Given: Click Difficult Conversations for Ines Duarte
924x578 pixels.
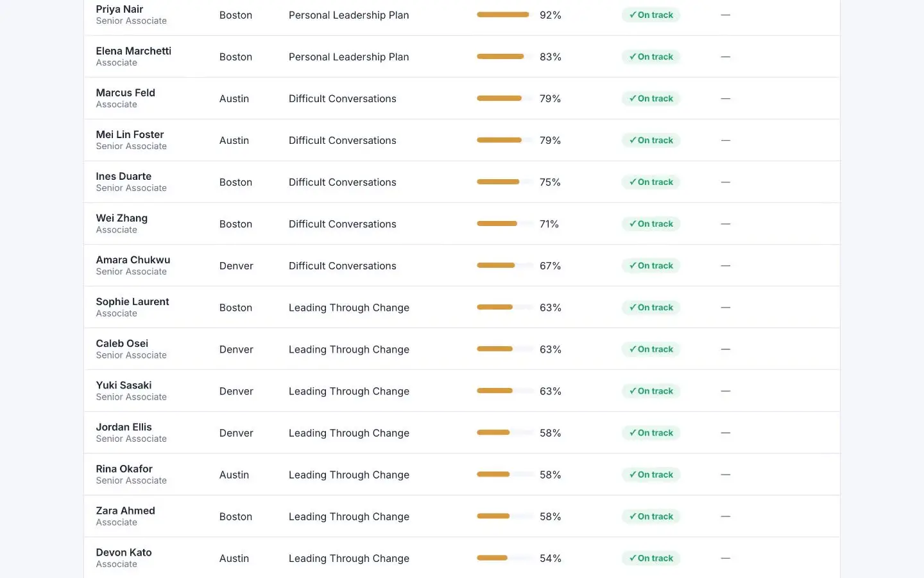Looking at the screenshot, I should coord(342,182).
